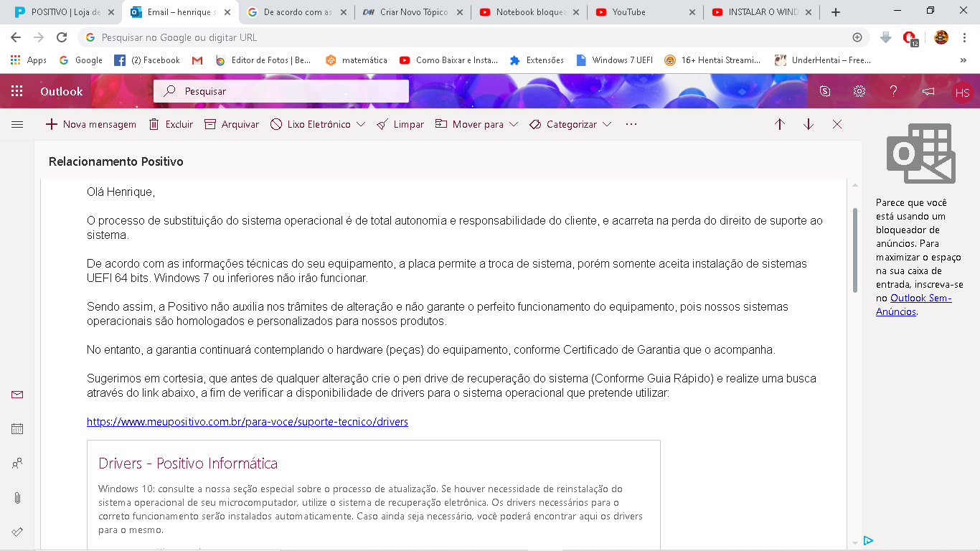
Task: Open a new Chrome tab
Action: [x=836, y=12]
